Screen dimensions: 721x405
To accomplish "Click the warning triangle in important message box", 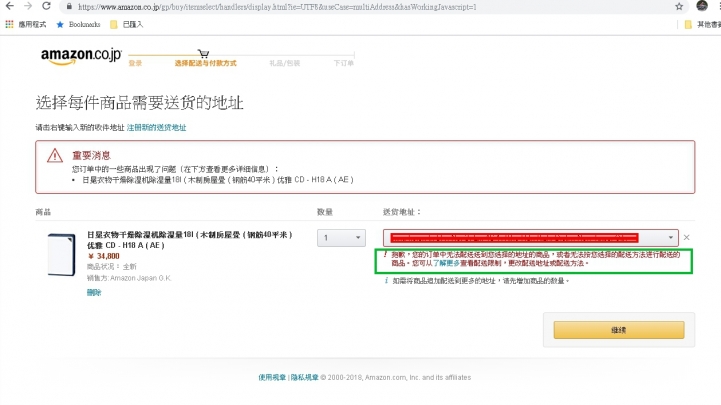I will click(x=55, y=155).
